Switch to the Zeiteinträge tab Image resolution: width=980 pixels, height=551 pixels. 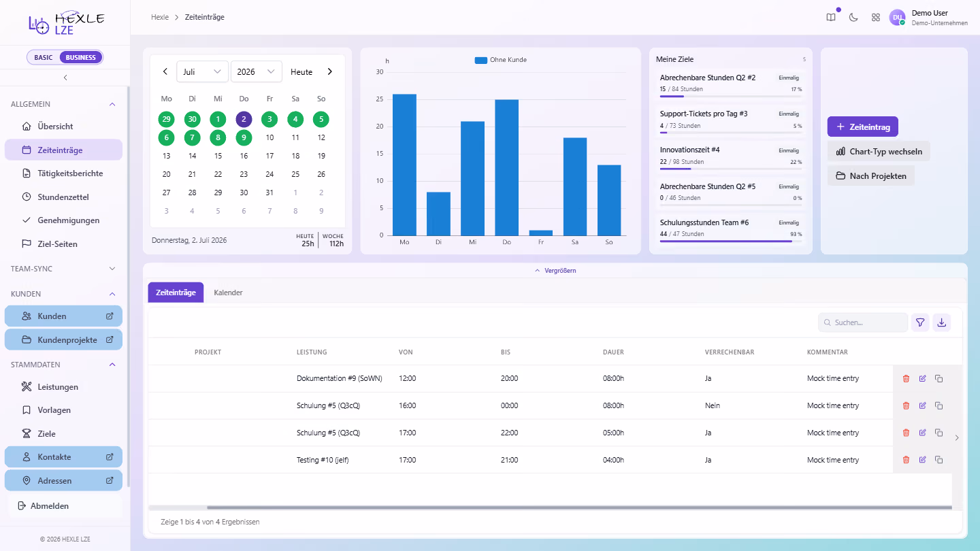[176, 293]
